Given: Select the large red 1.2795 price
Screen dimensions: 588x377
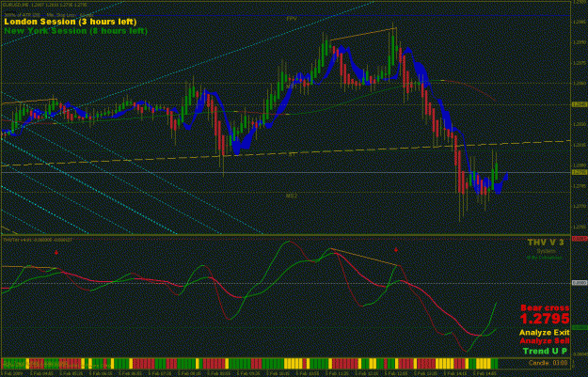Looking at the screenshot, I should coord(545,319).
